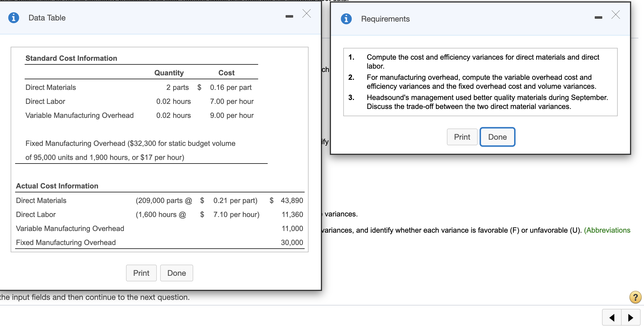
Task: Click Done in the Data Table dialog
Action: 176,273
